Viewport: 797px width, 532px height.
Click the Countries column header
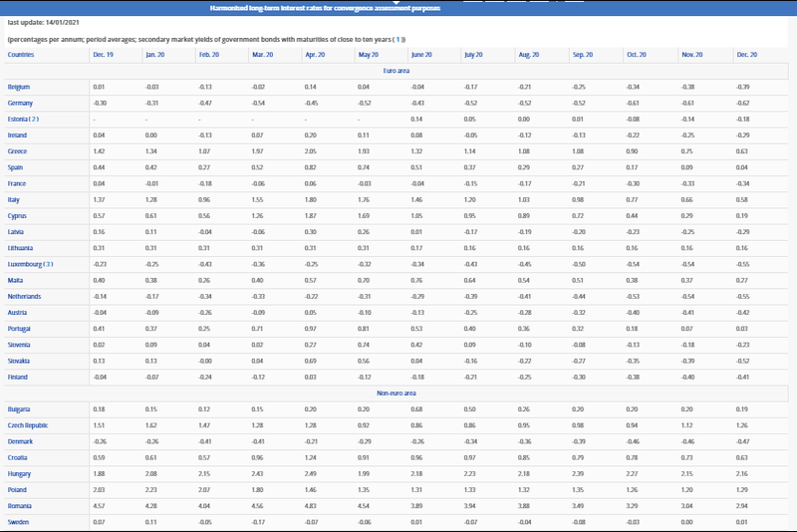pyautogui.click(x=20, y=55)
